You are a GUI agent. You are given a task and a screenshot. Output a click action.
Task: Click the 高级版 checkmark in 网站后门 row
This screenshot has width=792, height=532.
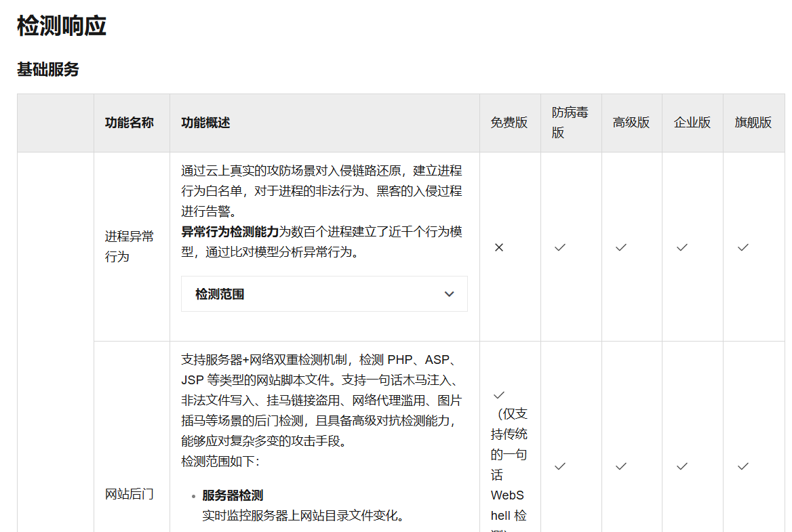pyautogui.click(x=621, y=466)
